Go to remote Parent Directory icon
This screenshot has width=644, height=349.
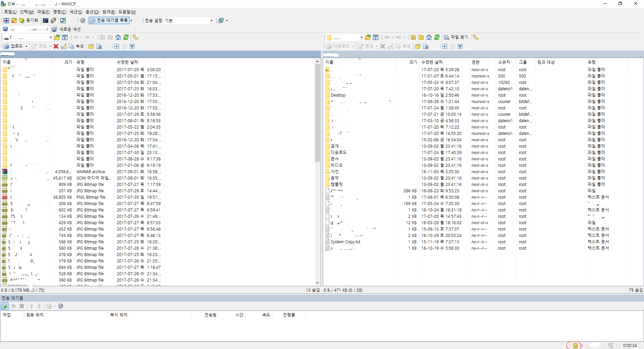coord(413,37)
